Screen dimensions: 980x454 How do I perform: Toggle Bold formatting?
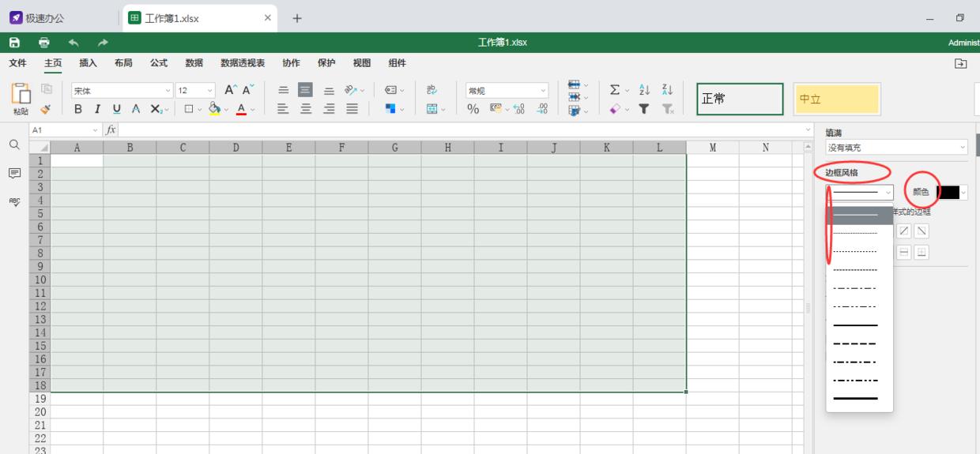(78, 110)
